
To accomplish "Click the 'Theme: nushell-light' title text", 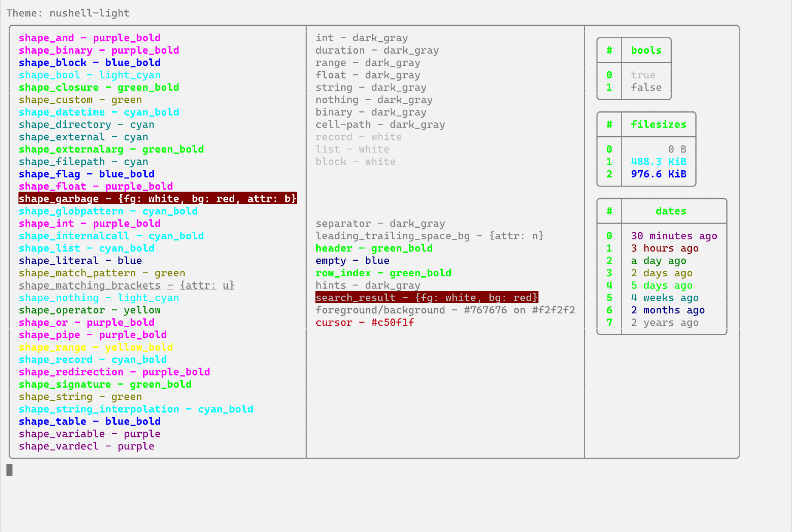I will pyautogui.click(x=68, y=13).
